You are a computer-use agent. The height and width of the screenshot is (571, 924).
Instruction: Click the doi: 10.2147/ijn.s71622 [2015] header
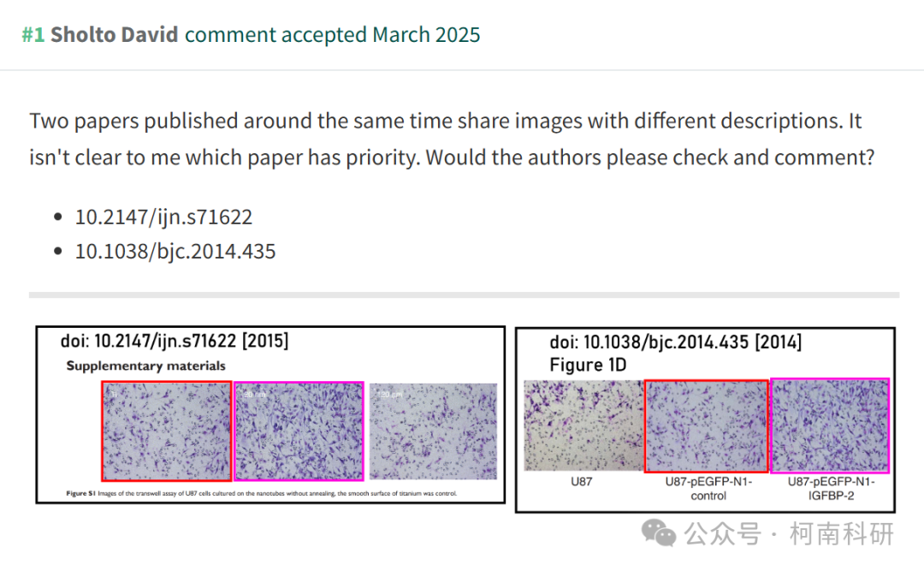click(x=175, y=341)
